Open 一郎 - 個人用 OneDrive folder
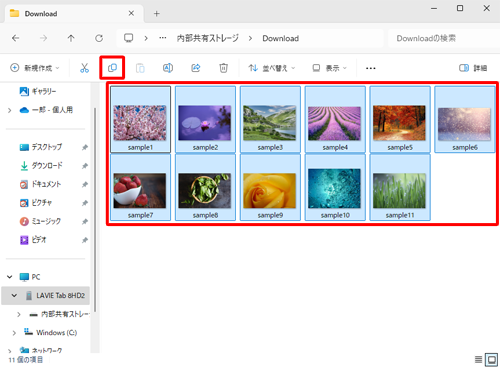500x367 pixels. (46, 110)
